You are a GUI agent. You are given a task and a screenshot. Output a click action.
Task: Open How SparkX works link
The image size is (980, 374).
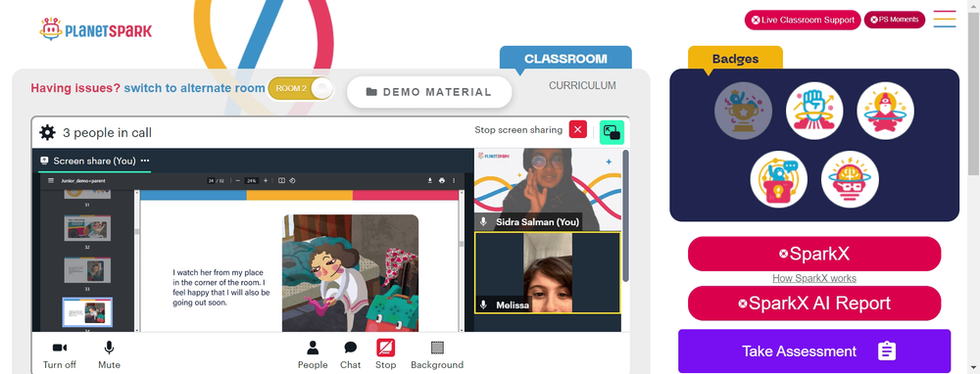point(814,278)
